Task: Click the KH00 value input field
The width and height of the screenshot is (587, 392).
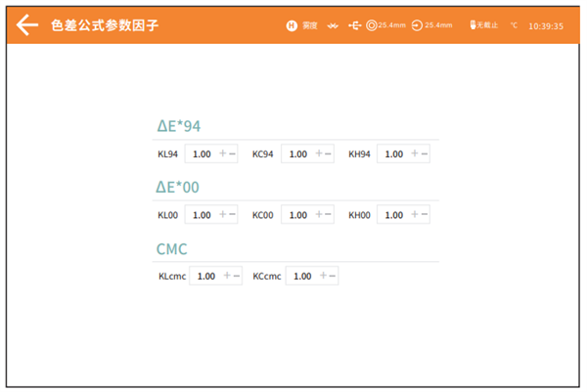Action: pyautogui.click(x=393, y=215)
